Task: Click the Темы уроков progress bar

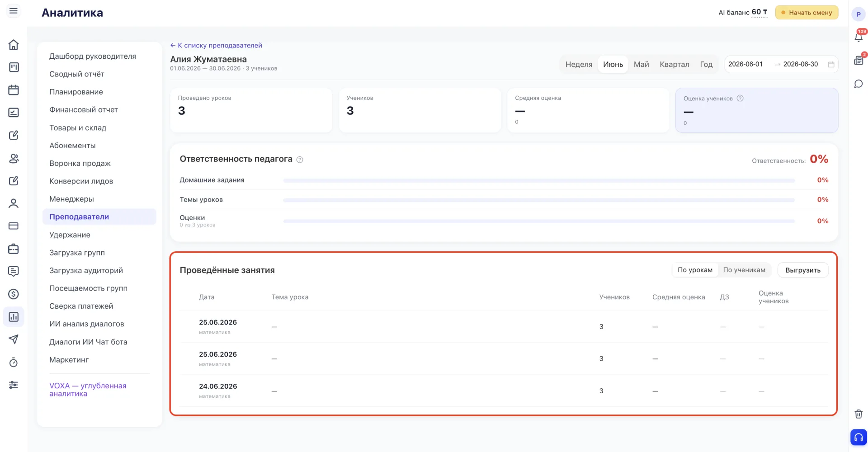Action: click(x=539, y=200)
